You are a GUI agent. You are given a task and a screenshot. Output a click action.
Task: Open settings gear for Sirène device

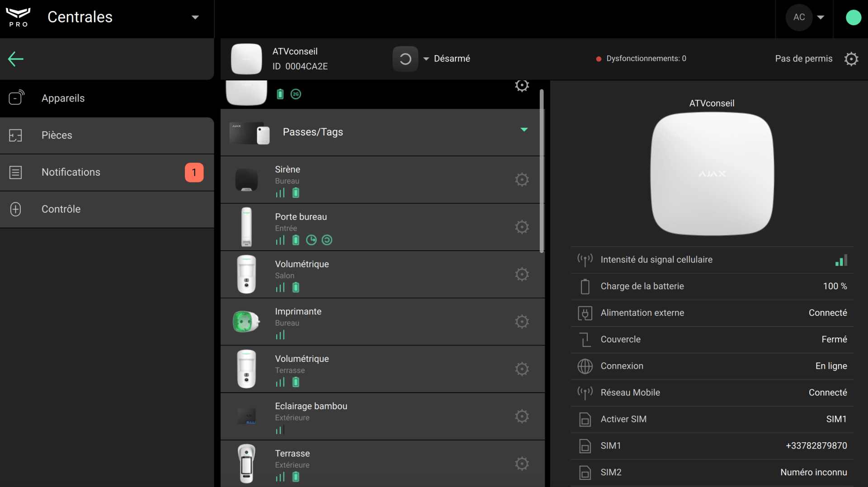point(522,180)
